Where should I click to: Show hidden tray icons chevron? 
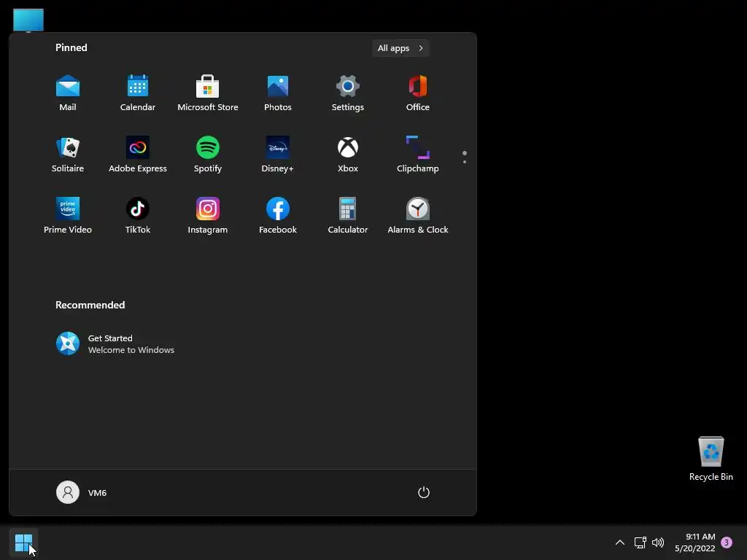(x=620, y=542)
